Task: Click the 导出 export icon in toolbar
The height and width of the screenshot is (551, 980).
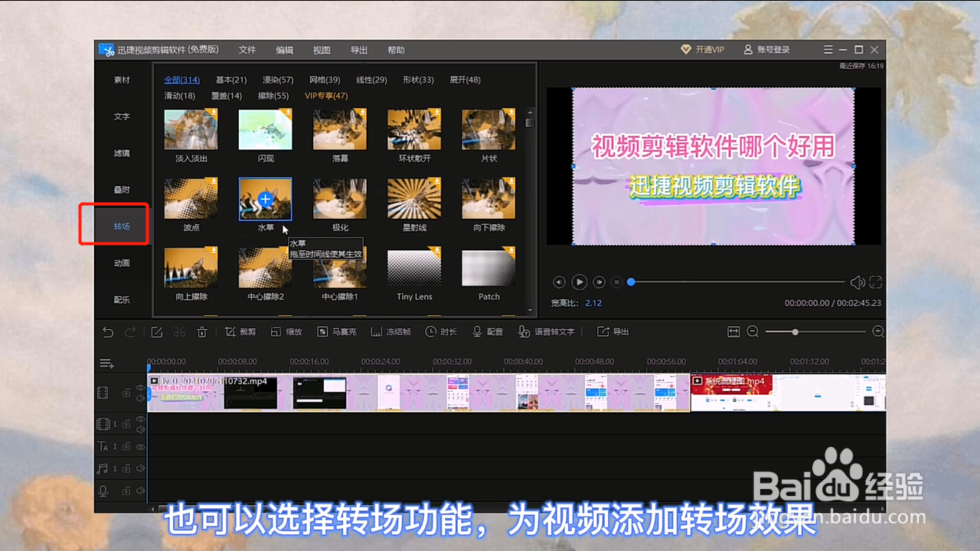Action: tap(612, 331)
